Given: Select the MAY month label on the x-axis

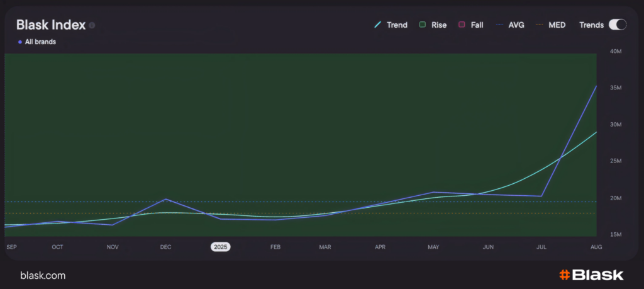Looking at the screenshot, I should pos(433,247).
